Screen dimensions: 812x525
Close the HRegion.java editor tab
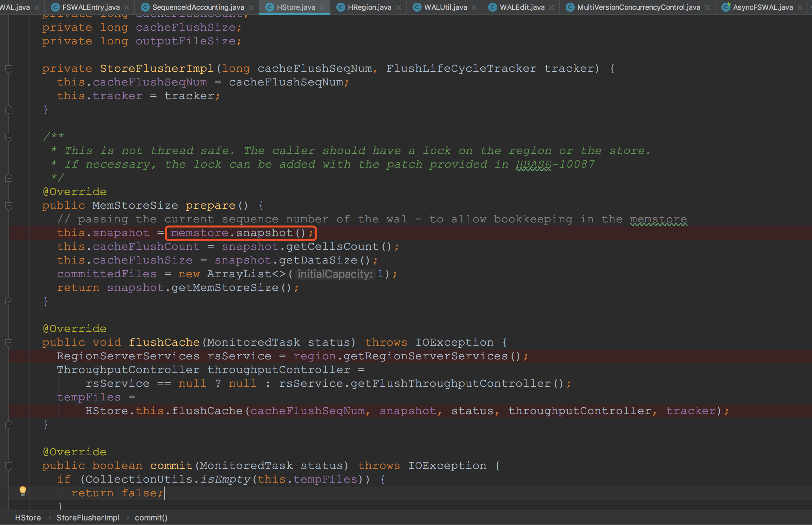pyautogui.click(x=398, y=7)
